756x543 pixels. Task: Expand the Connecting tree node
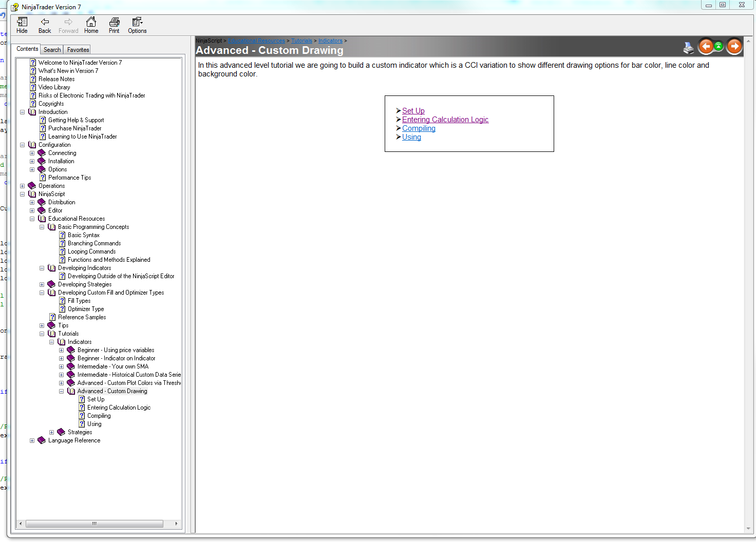click(x=32, y=153)
